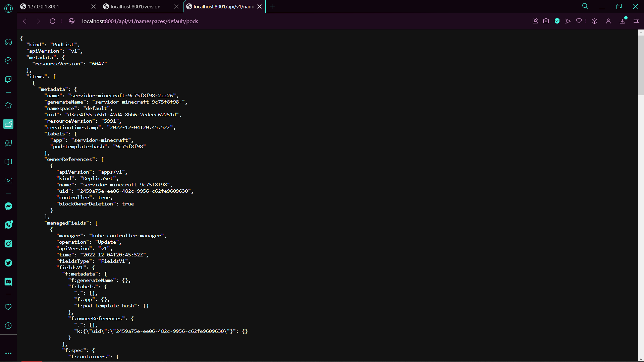Open Discord in sidebar
This screenshot has height=362, width=644.
(x=8, y=282)
